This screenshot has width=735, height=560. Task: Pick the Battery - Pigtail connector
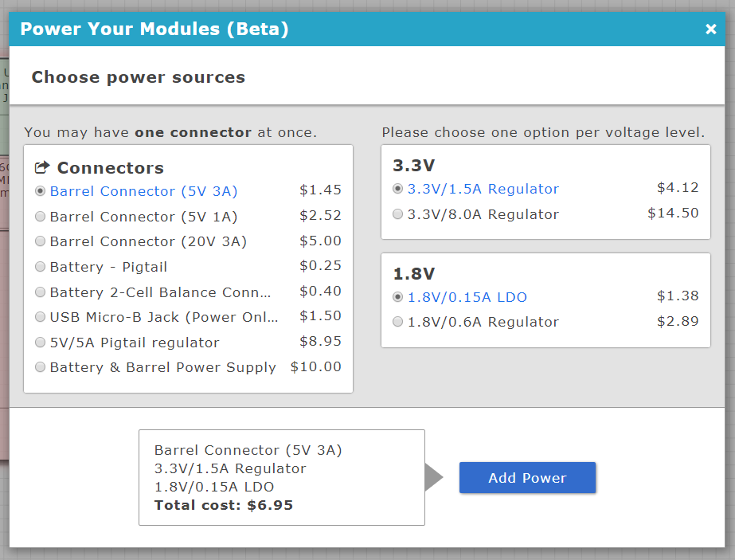(x=41, y=267)
